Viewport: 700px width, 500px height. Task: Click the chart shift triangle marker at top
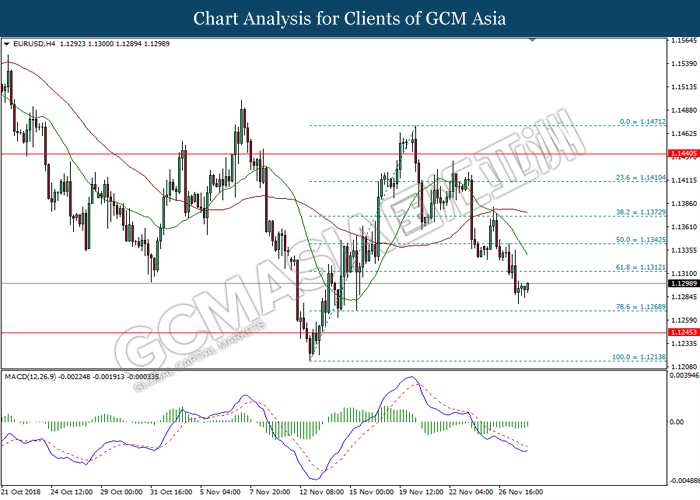tap(532, 40)
